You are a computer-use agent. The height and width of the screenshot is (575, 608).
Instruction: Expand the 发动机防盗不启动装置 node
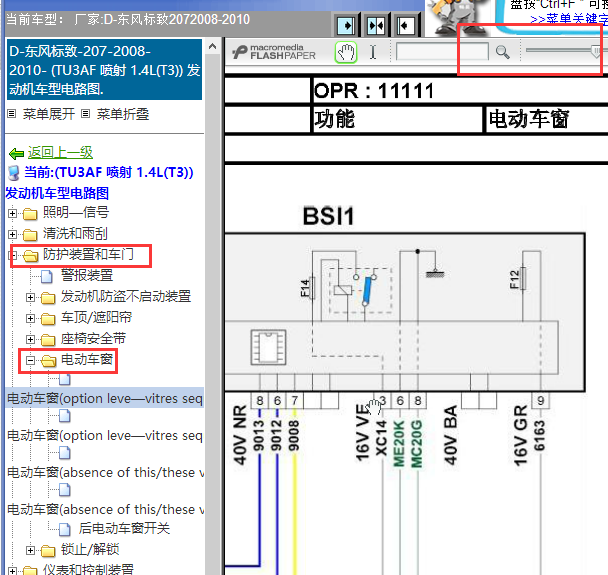click(30, 297)
